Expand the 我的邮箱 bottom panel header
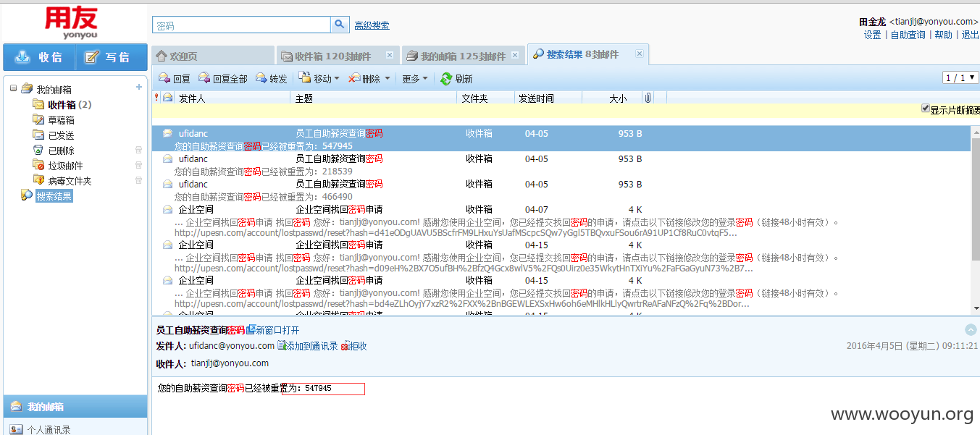The width and height of the screenshot is (980, 435). click(x=75, y=407)
